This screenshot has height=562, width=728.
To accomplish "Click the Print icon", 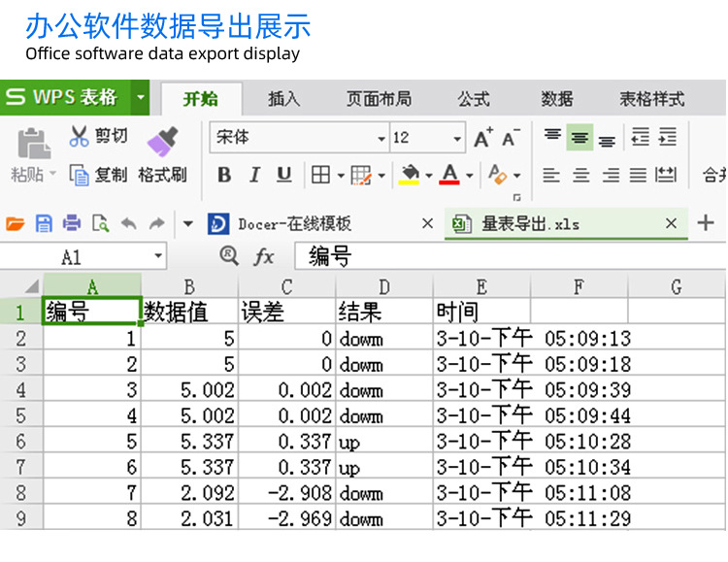I will [x=72, y=223].
